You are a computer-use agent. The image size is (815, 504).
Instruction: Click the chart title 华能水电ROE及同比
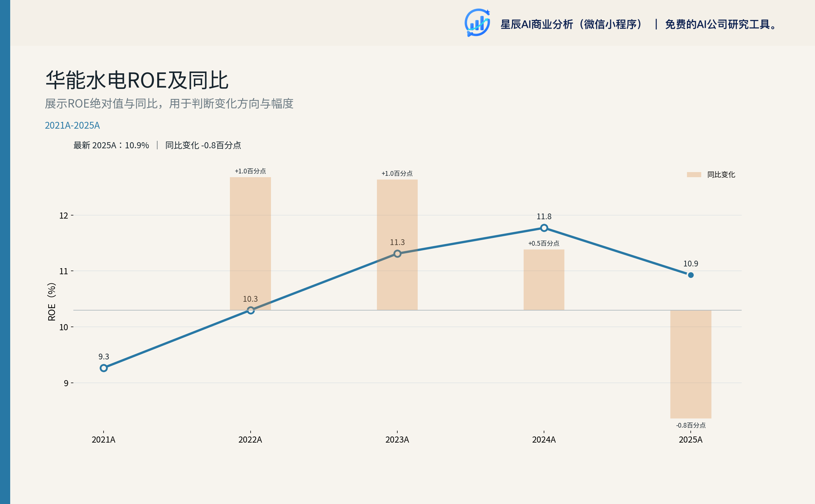tap(137, 80)
